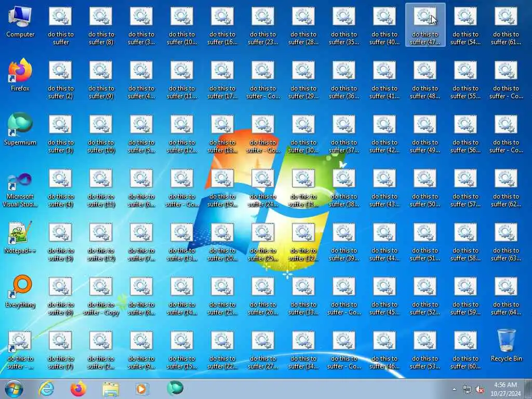
Task: Launch Supermium from the taskbar
Action: (x=175, y=388)
